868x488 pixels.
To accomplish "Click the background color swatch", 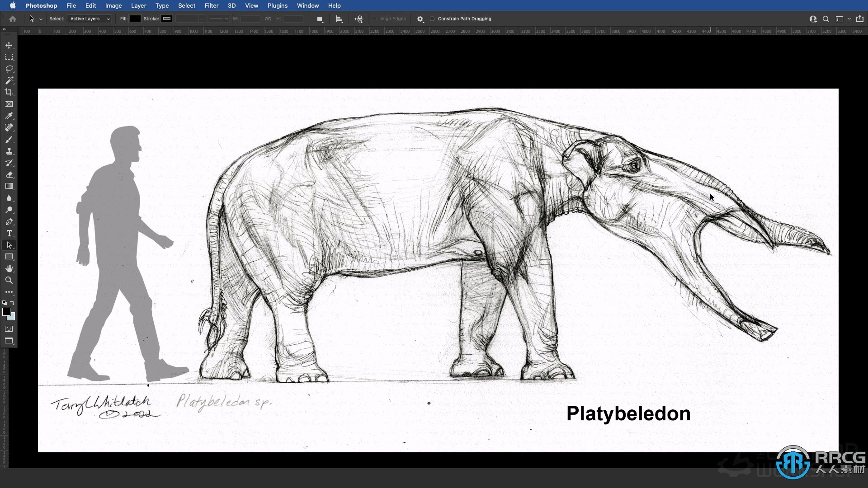I will pos(12,317).
